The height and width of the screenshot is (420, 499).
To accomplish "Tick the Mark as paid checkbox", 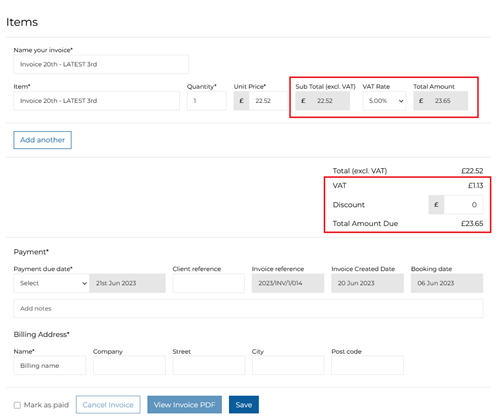I will tap(17, 405).
